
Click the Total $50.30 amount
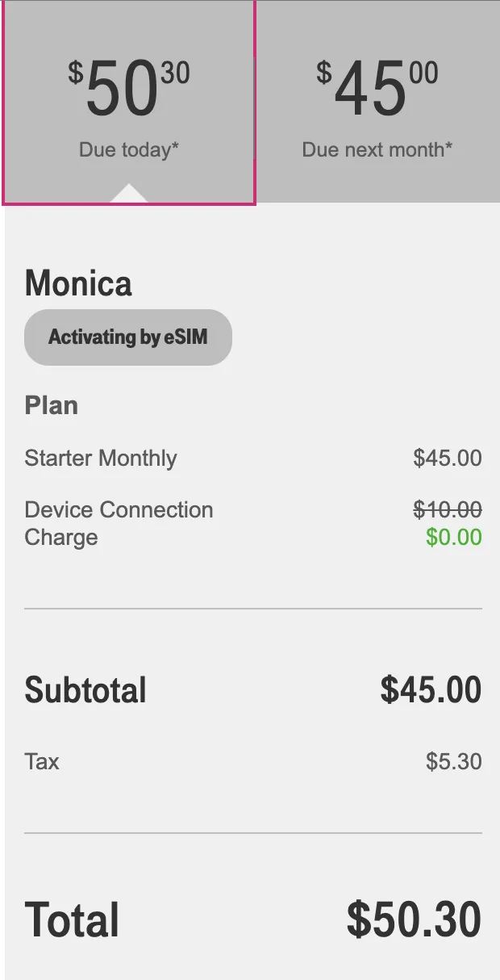pos(414,919)
